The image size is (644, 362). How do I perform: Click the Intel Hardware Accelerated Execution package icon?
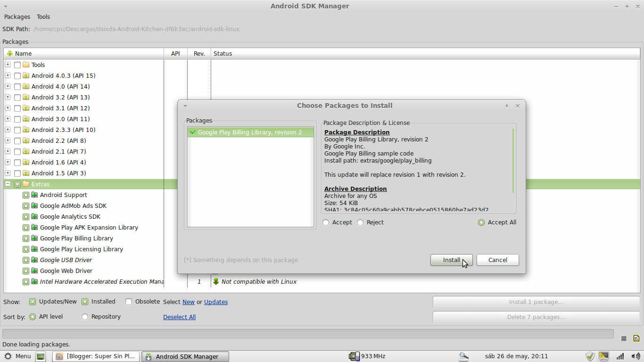pos(34,281)
